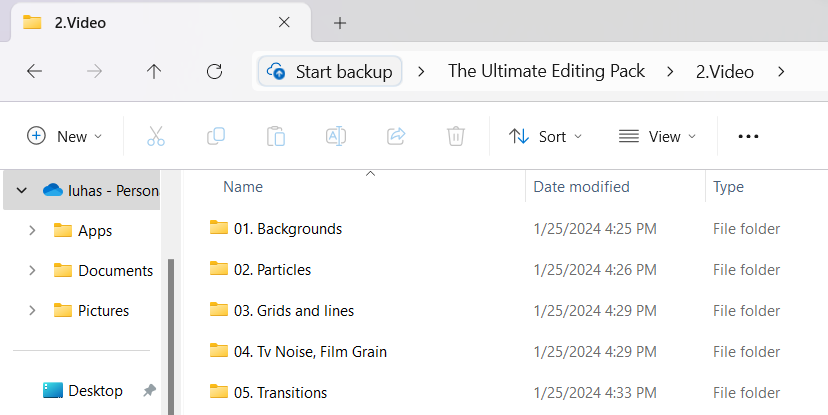The height and width of the screenshot is (415, 828).
Task: Click the Delete trash can icon
Action: (456, 136)
